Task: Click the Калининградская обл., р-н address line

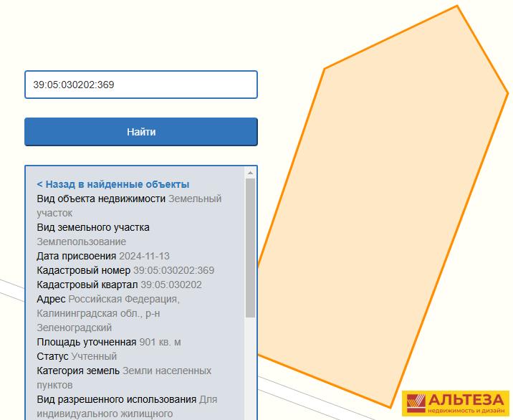Action: 98,313
